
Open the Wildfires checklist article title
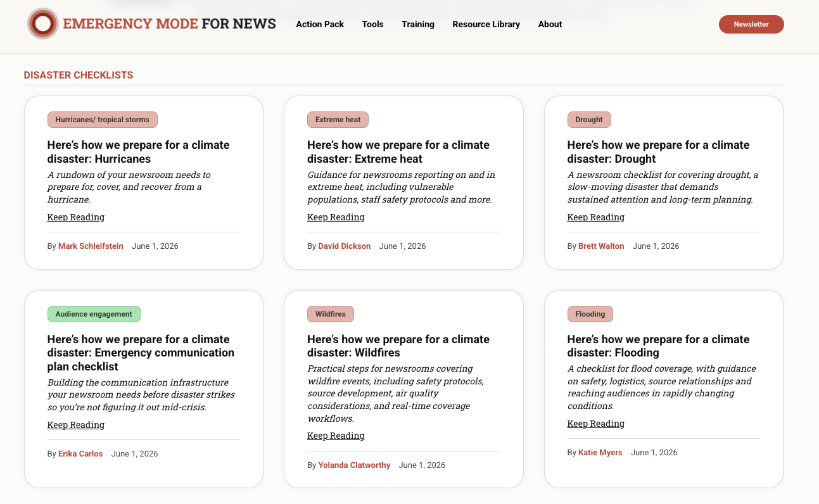click(398, 346)
